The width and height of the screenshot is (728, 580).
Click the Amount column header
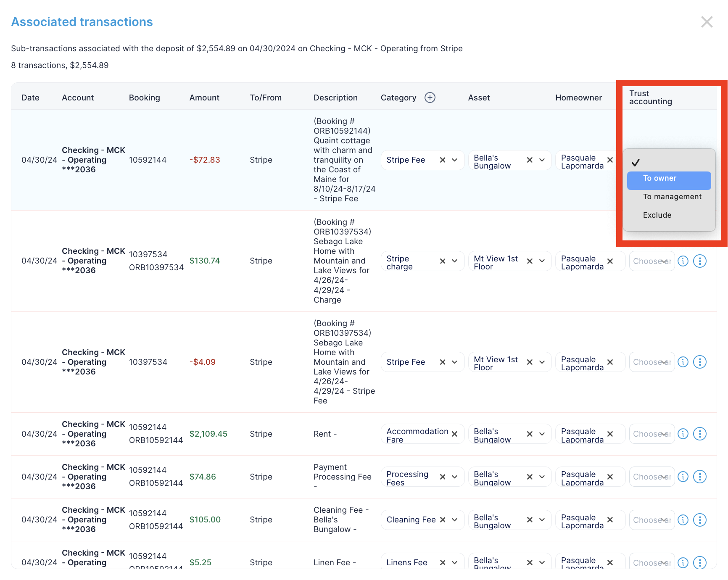pyautogui.click(x=204, y=98)
